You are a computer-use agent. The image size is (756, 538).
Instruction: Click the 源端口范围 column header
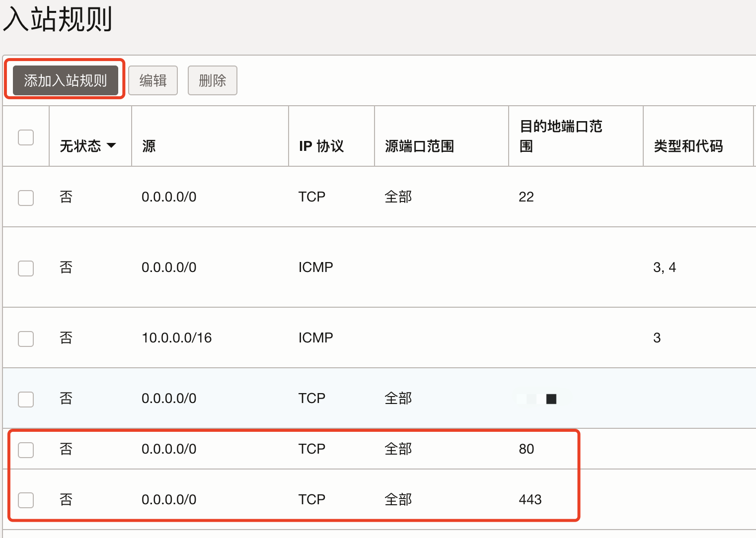coord(419,146)
